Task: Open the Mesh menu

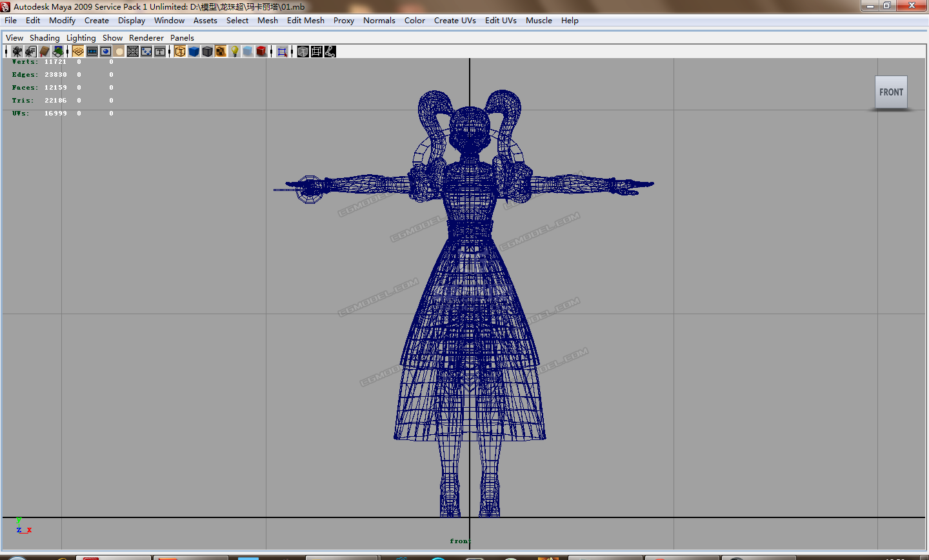Action: [268, 20]
